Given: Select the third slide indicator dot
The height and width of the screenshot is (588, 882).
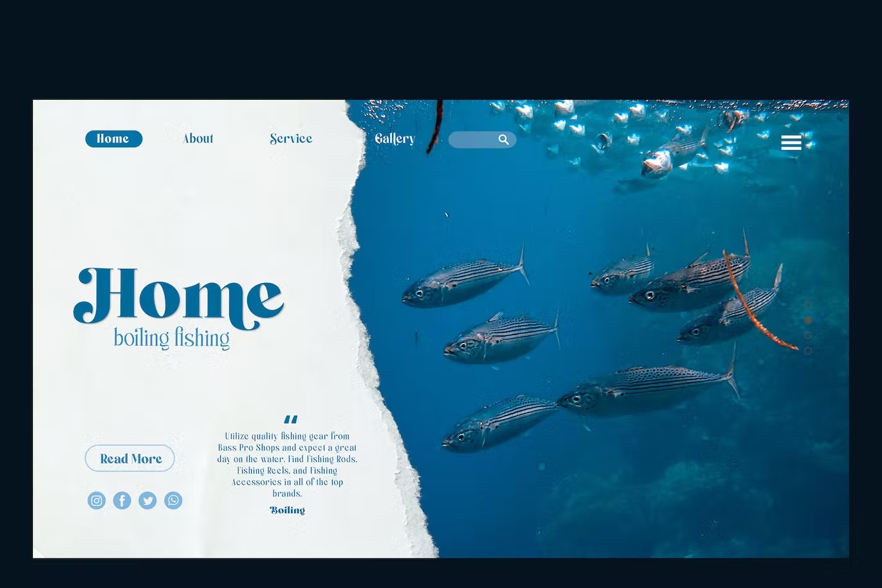Looking at the screenshot, I should click(x=808, y=335).
